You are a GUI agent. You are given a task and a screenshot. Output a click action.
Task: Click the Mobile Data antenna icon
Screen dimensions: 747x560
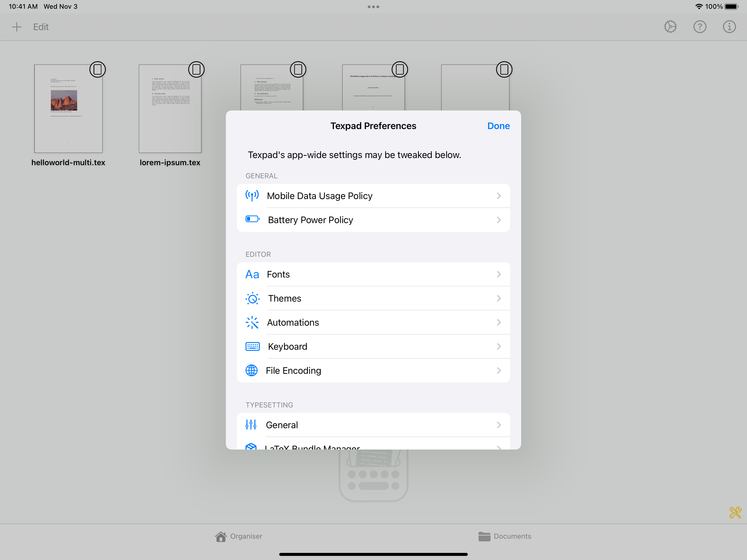(252, 196)
